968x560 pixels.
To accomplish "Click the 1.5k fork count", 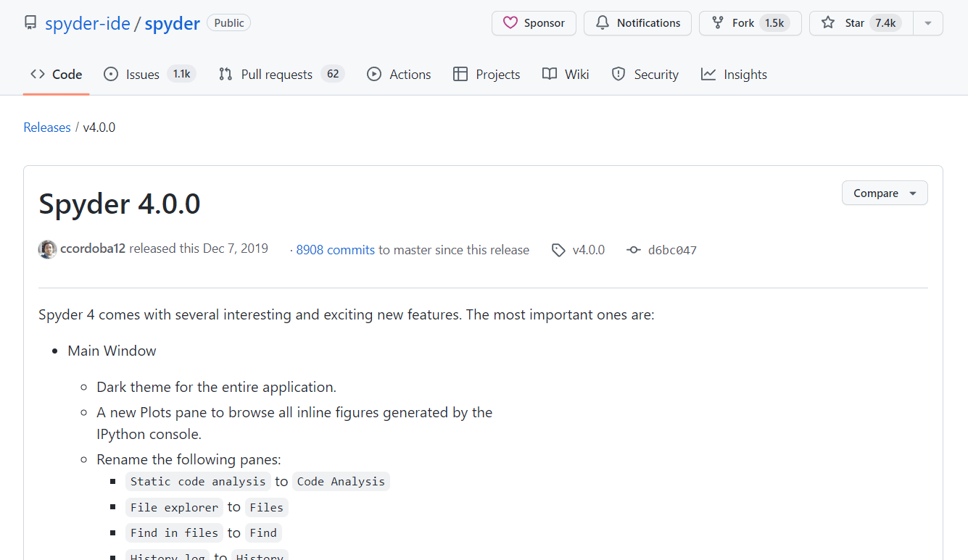I will click(774, 23).
